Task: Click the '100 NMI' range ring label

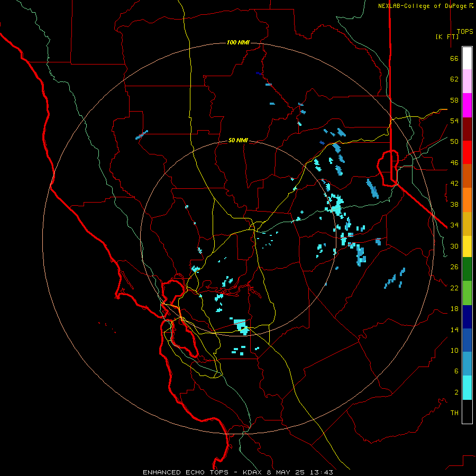Action: pos(238,42)
